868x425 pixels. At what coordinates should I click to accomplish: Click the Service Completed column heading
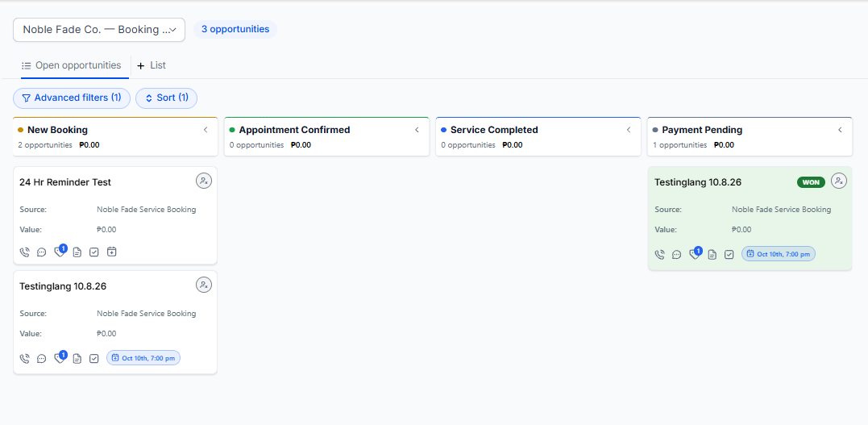(x=494, y=130)
